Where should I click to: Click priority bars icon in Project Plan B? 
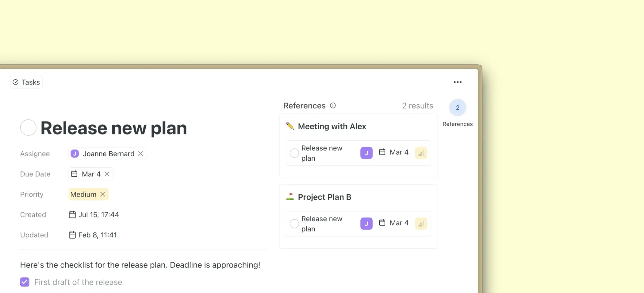[421, 224]
